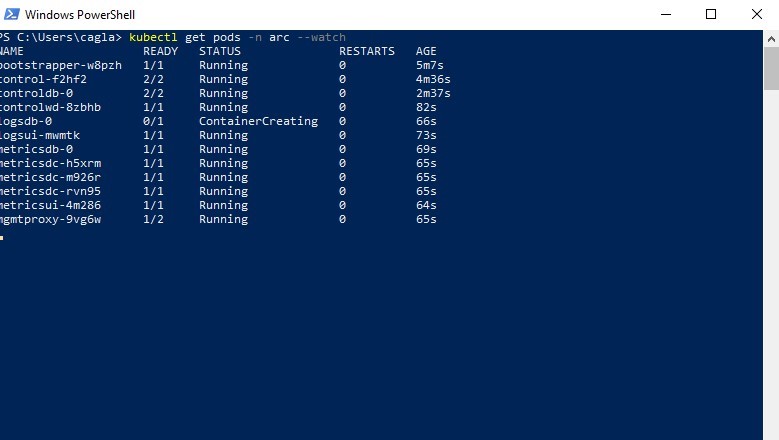
Task: Click the '69s' age value
Action: 426,149
